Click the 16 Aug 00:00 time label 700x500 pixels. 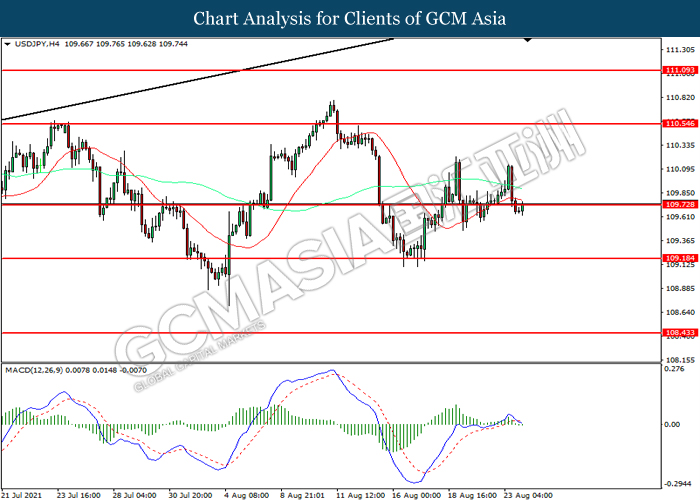(x=416, y=495)
